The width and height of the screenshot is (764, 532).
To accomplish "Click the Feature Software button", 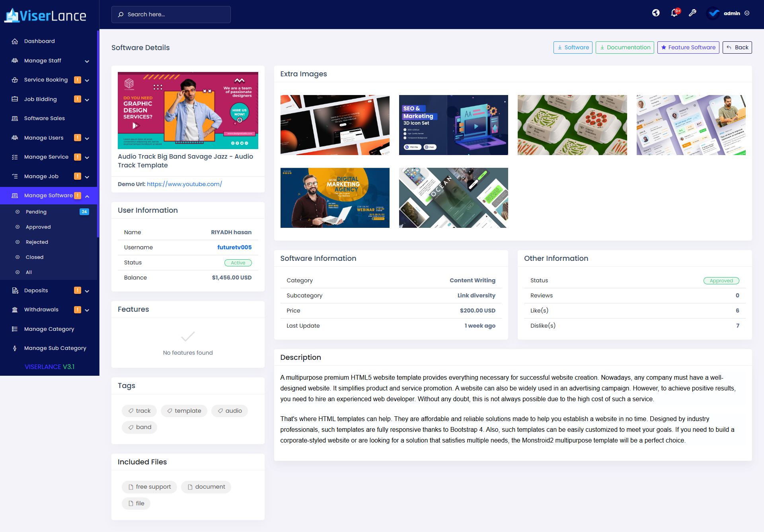I will [688, 47].
